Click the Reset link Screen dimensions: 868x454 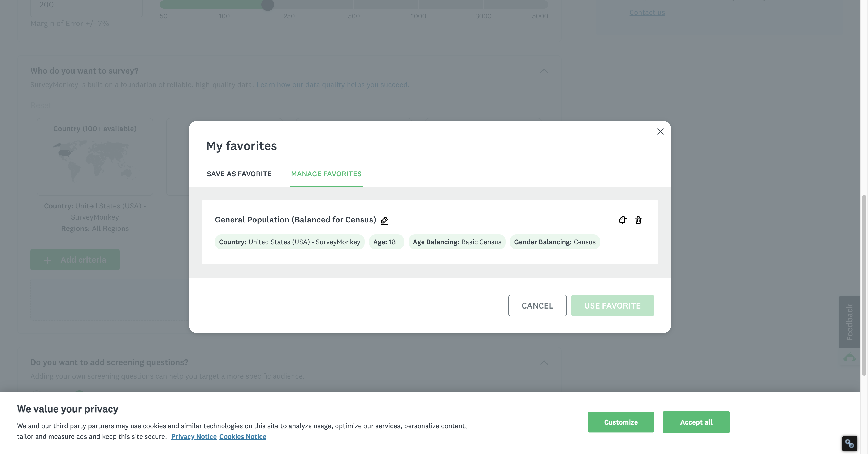pyautogui.click(x=41, y=105)
